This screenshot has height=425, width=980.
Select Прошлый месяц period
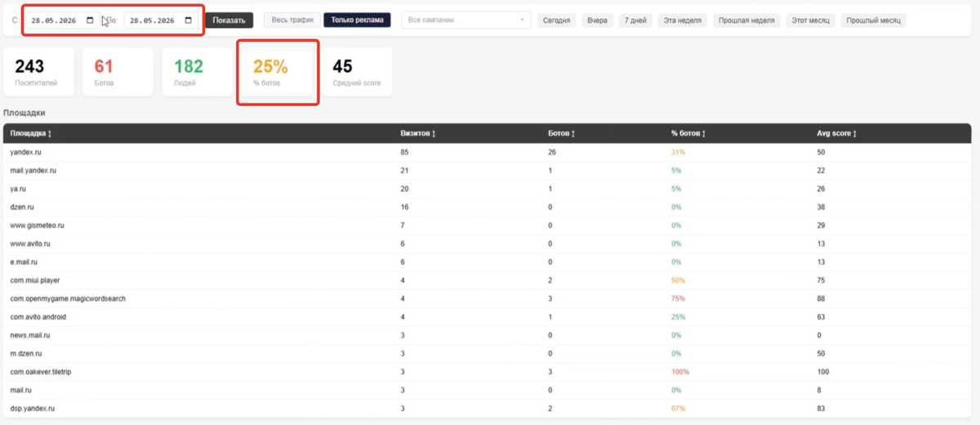tap(873, 20)
